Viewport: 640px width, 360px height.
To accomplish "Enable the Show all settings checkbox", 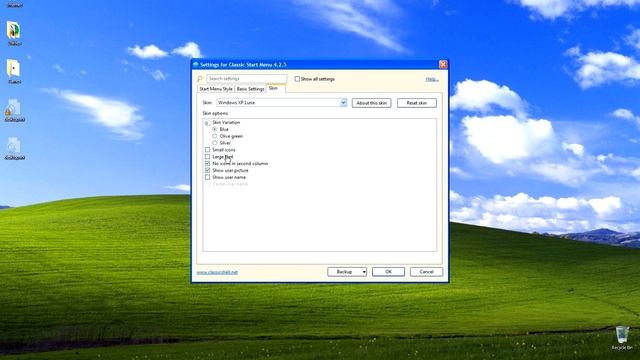I will tap(297, 79).
